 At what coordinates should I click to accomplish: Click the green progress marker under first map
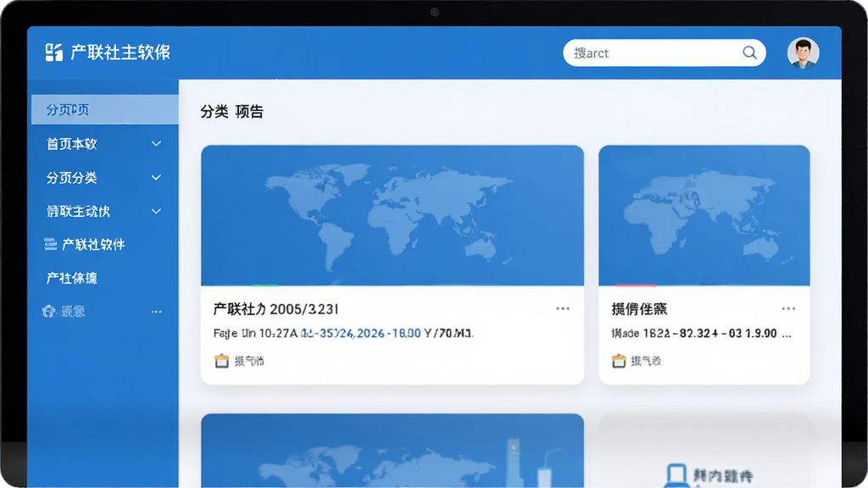[x=265, y=286]
